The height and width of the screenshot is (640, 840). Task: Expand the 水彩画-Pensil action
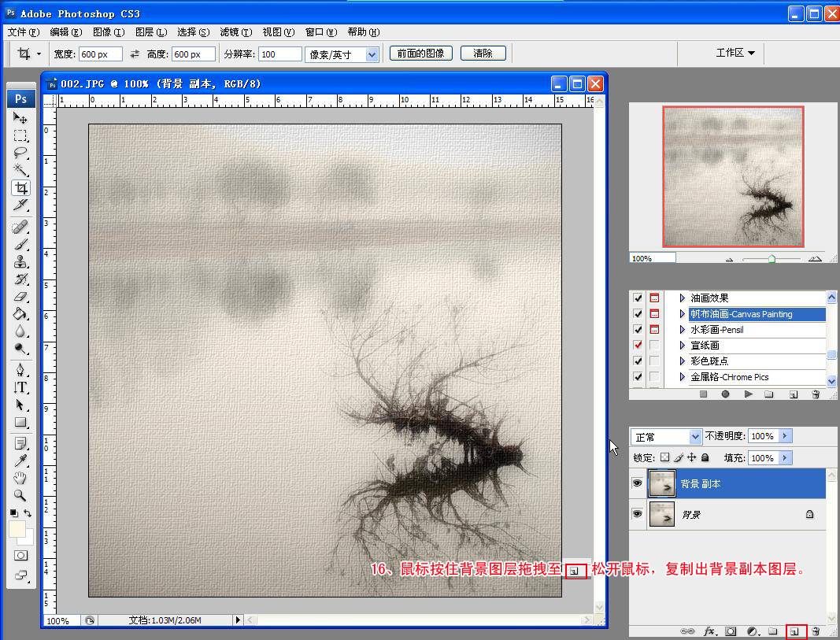pos(682,329)
